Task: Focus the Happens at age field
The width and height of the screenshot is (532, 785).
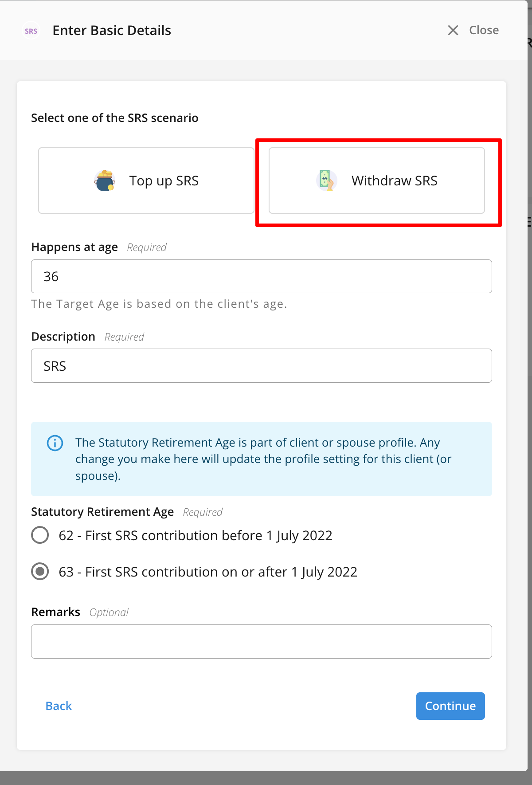Action: [262, 276]
